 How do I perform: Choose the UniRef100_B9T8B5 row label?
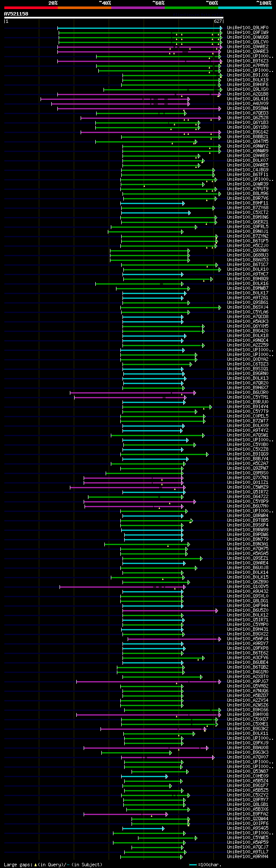pyautogui.click(x=248, y=521)
